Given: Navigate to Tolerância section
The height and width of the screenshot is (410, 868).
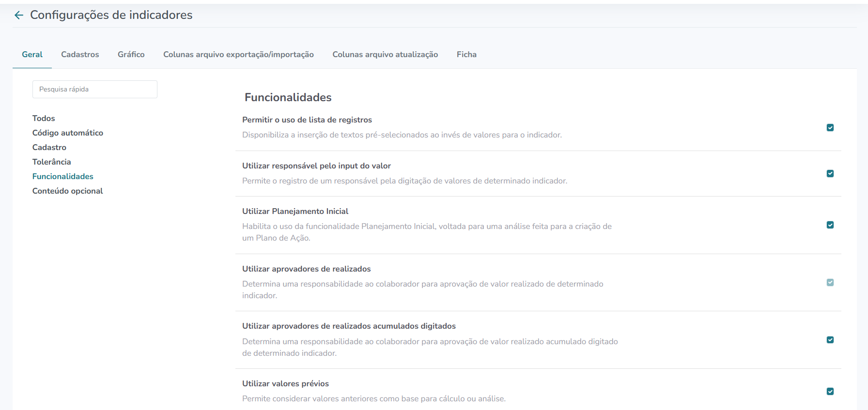Looking at the screenshot, I should (52, 162).
